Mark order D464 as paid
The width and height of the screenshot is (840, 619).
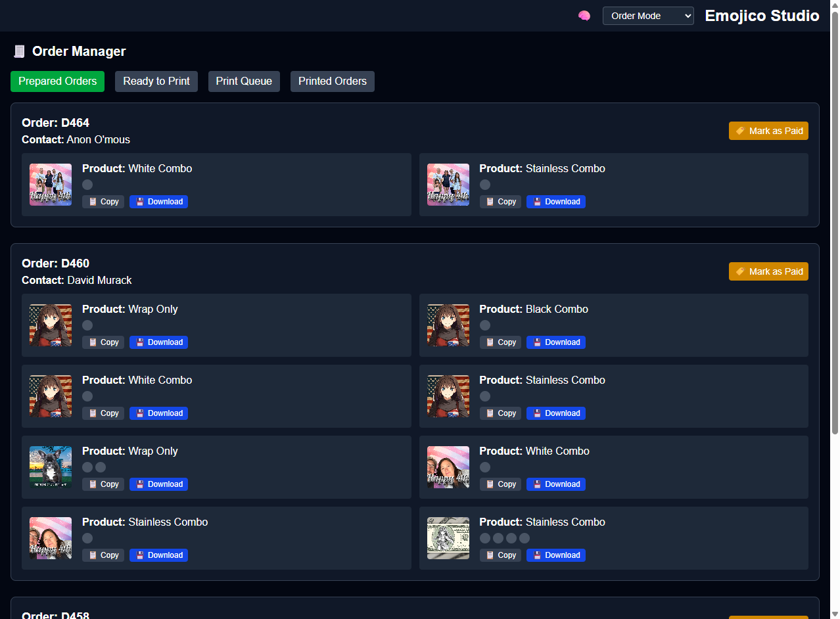[768, 131]
